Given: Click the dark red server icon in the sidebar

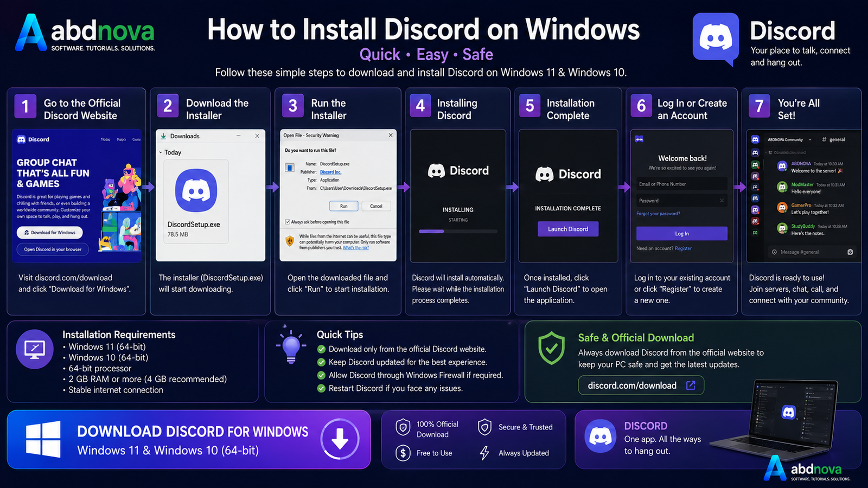Looking at the screenshot, I should point(755,221).
